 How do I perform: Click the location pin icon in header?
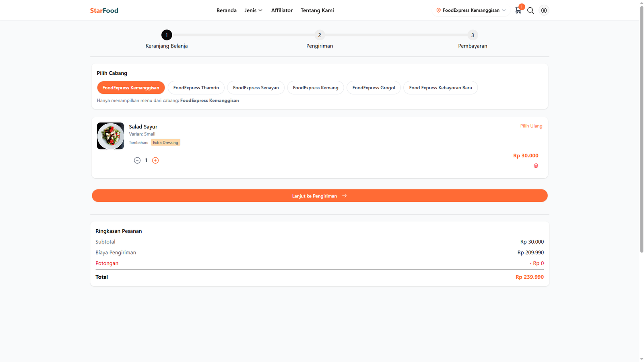[x=438, y=10]
